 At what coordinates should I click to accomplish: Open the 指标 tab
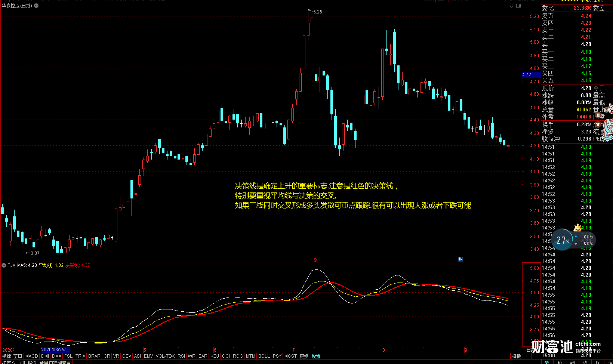coord(6,356)
